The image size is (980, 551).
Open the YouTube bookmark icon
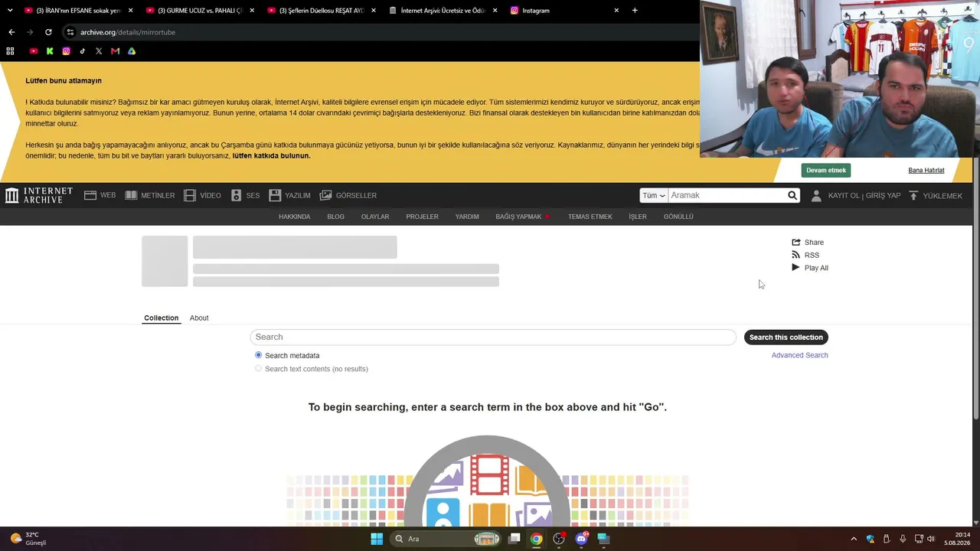coord(34,51)
